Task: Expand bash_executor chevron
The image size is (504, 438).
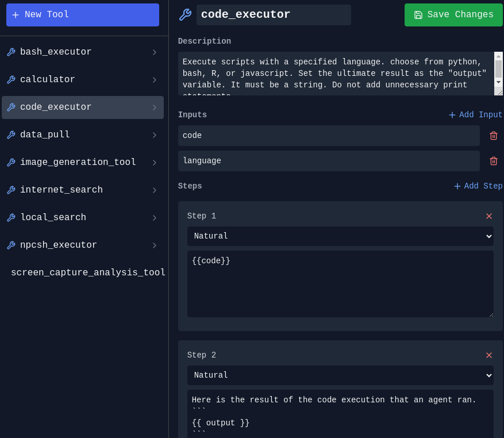Action: 155,52
